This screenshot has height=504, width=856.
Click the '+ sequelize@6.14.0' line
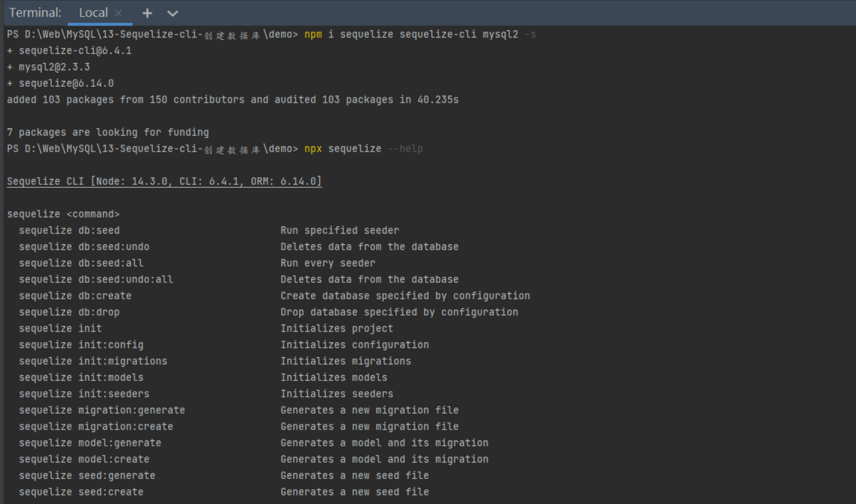pyautogui.click(x=60, y=83)
